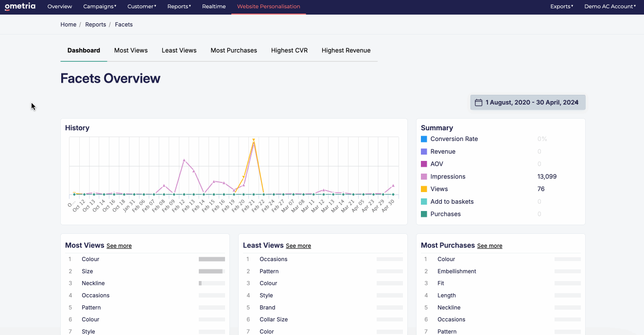Viewport: 644px width, 335px height.
Task: Switch to the Most Views tab
Action: pos(130,50)
